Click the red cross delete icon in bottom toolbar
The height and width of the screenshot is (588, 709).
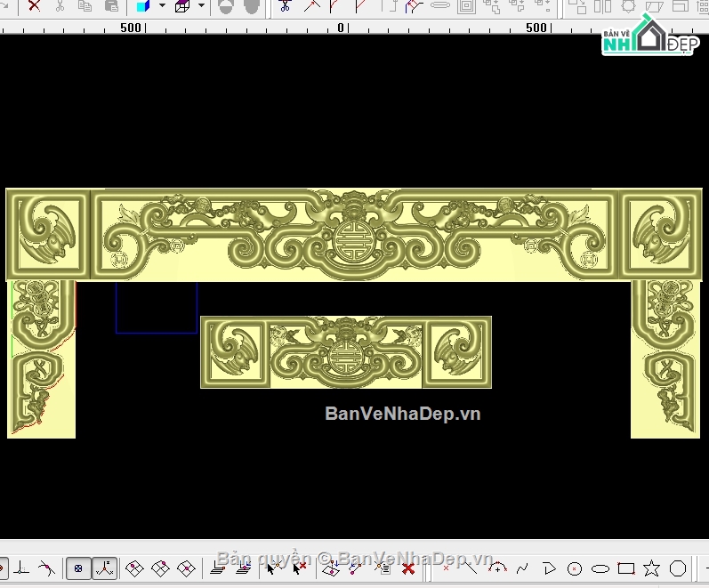408,568
